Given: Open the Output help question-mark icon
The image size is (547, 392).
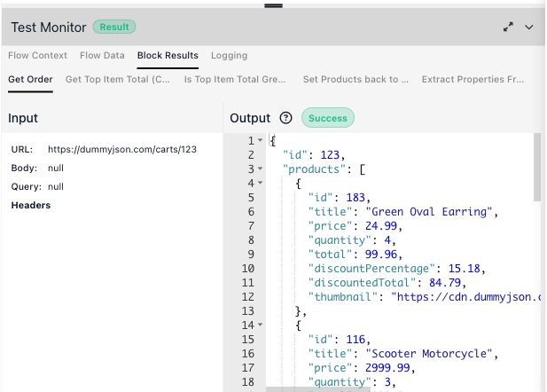Looking at the screenshot, I should [285, 118].
